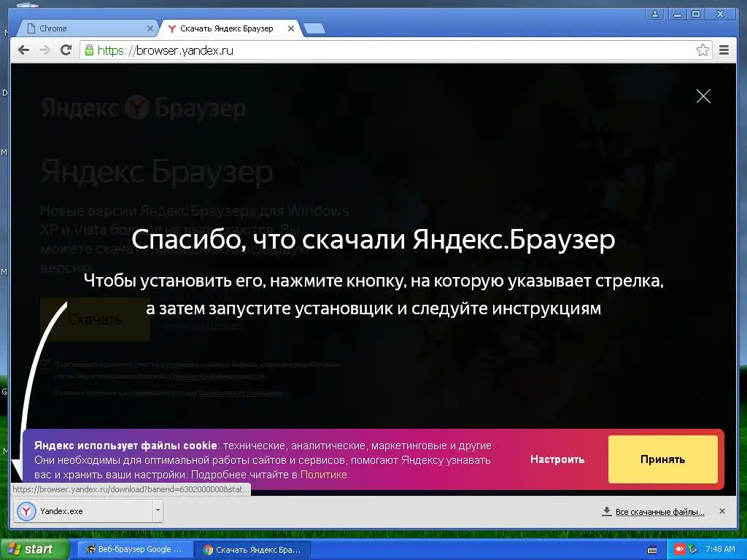Click the address bar with browser.yandex.ru

pyautogui.click(x=395, y=50)
